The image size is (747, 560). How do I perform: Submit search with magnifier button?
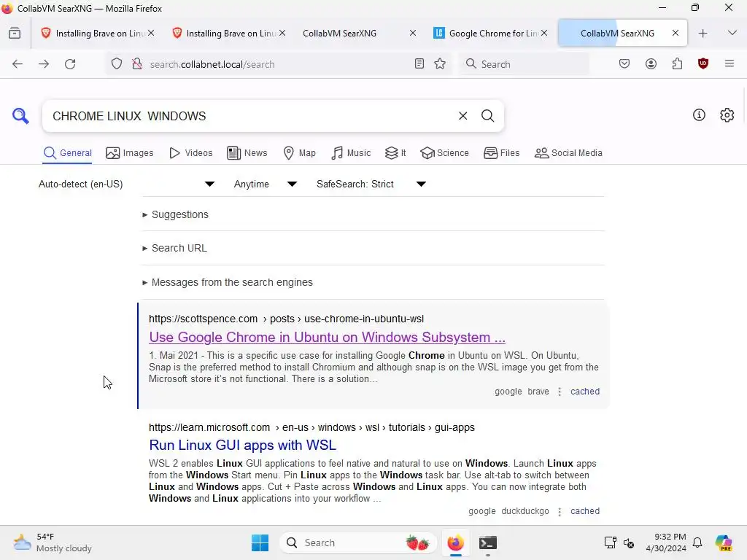[487, 116]
